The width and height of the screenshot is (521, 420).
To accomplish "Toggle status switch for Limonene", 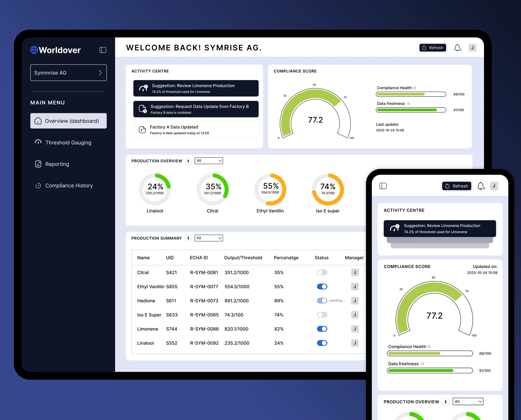I will [x=322, y=329].
